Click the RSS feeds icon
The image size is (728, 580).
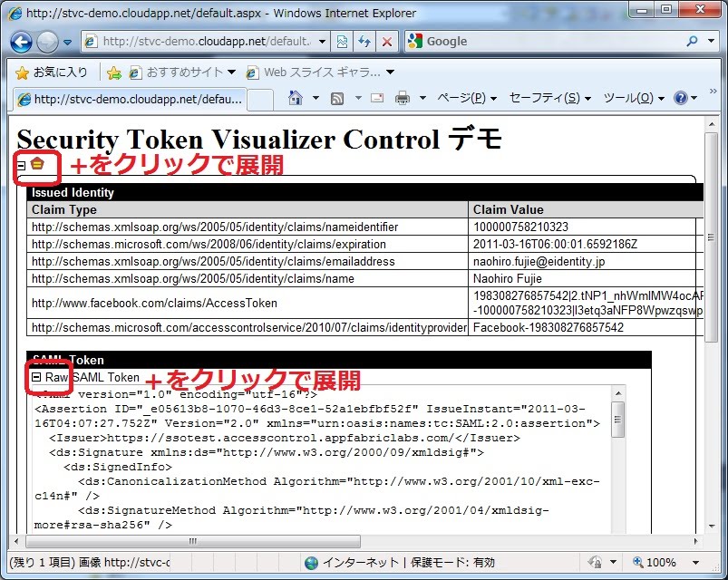tap(337, 99)
